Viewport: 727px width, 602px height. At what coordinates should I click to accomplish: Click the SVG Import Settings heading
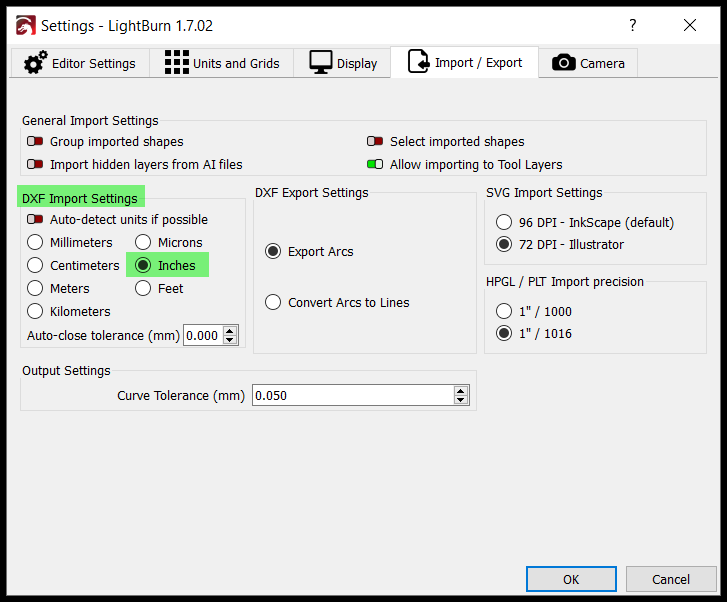coord(544,192)
